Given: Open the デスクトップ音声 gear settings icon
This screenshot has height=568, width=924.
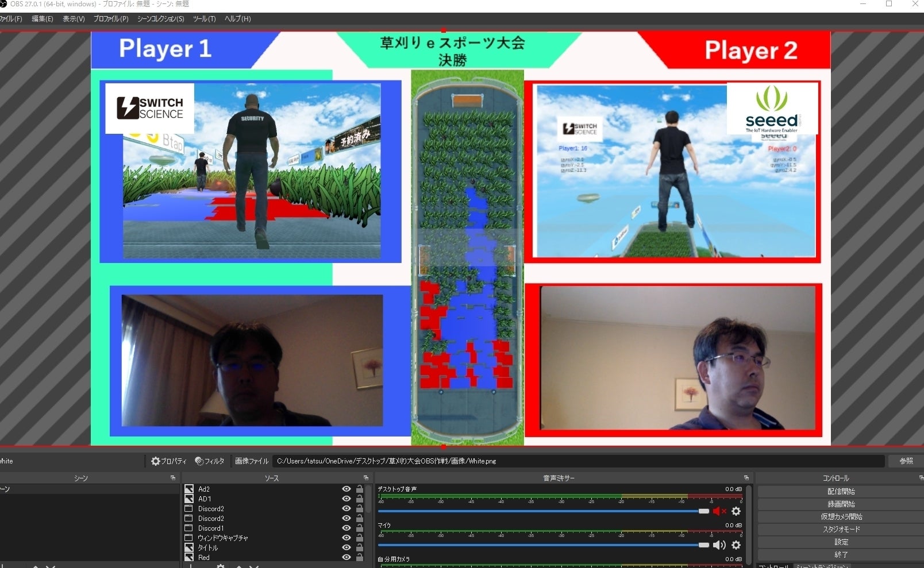Looking at the screenshot, I should 736,511.
